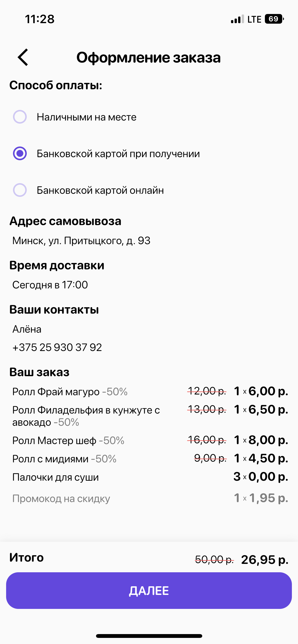The width and height of the screenshot is (298, 644).
Task: Tap the battery level indicator
Action: pyautogui.click(x=274, y=19)
